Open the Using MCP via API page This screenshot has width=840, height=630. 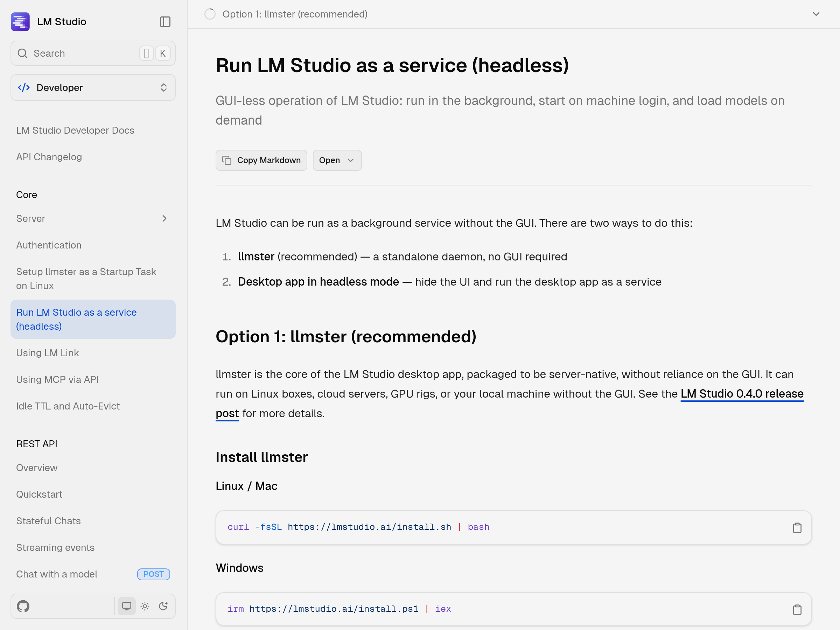tap(57, 379)
